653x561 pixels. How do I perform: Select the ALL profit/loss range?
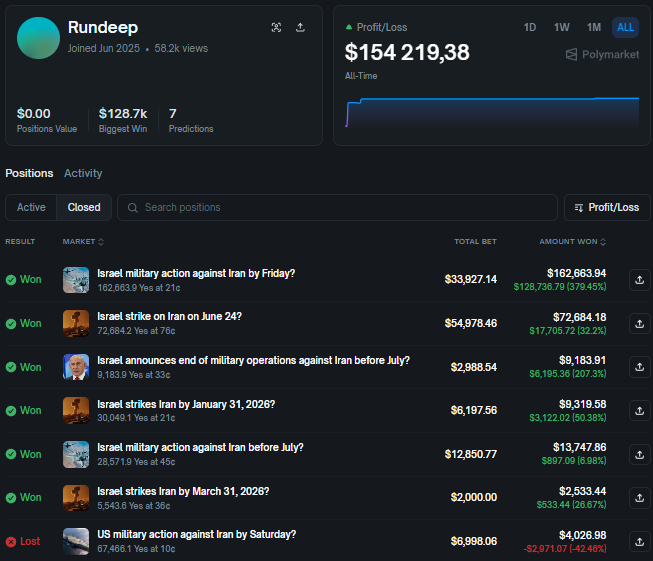(x=625, y=27)
